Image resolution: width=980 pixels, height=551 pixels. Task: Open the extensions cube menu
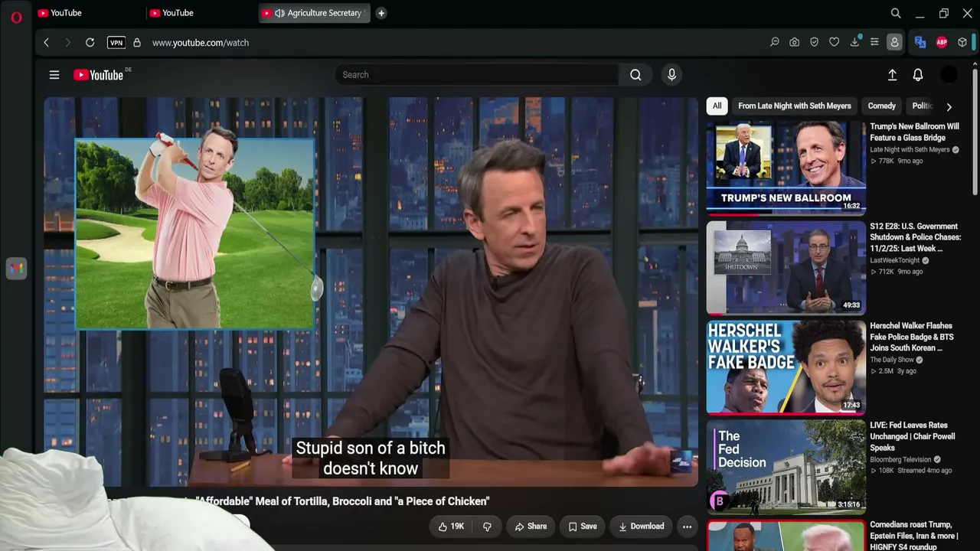click(962, 43)
